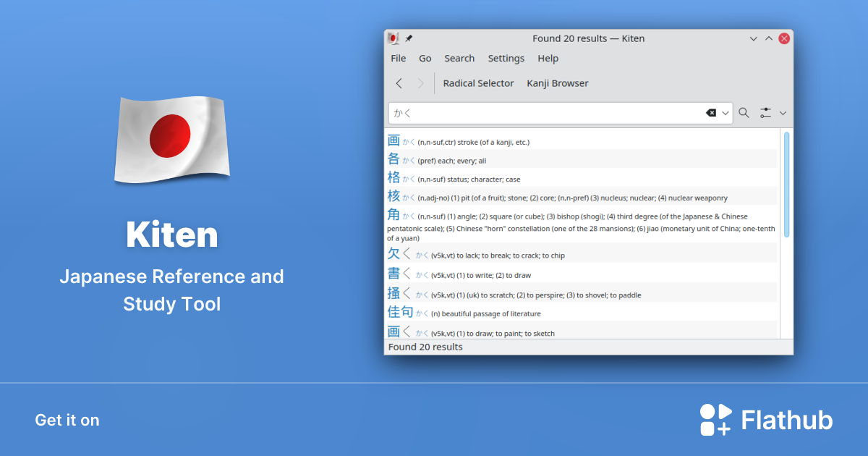Open the Settings menu
Screen dimensions: 868x456
point(506,58)
